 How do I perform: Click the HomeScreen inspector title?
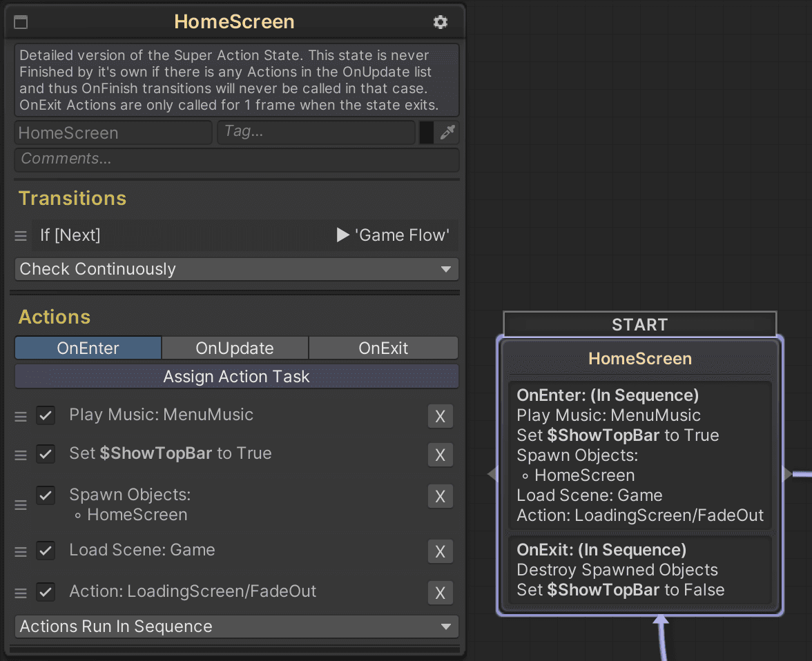click(234, 22)
